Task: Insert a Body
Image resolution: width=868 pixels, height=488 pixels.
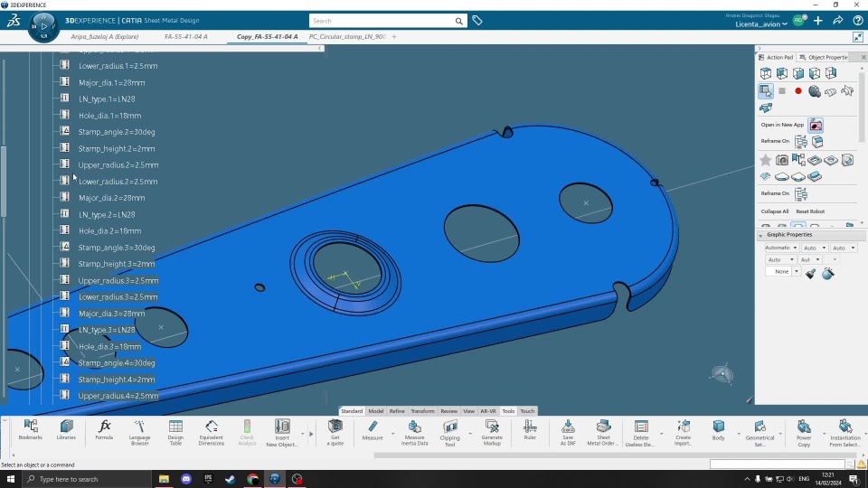Action: (x=719, y=430)
